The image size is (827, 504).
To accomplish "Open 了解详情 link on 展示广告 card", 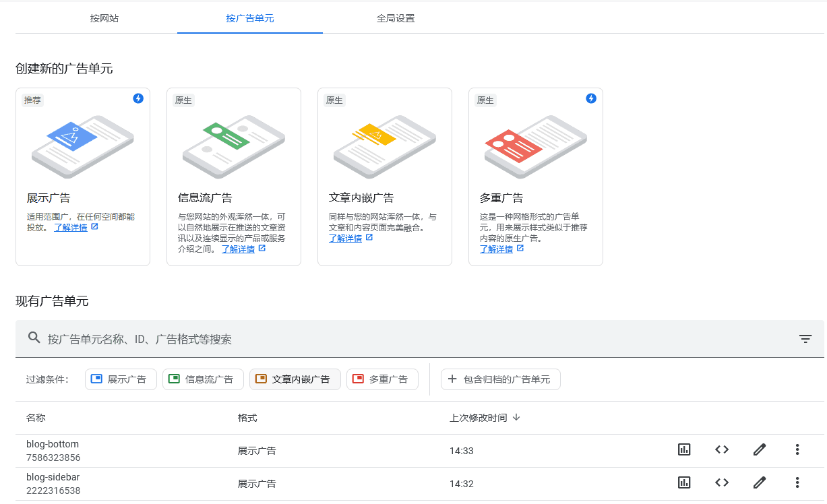I will click(x=71, y=227).
